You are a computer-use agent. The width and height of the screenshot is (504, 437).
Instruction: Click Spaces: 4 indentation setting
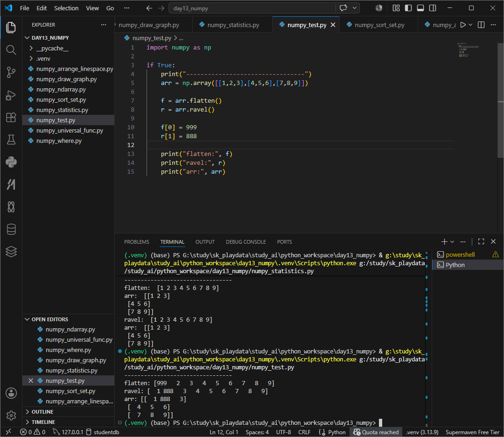[257, 432]
